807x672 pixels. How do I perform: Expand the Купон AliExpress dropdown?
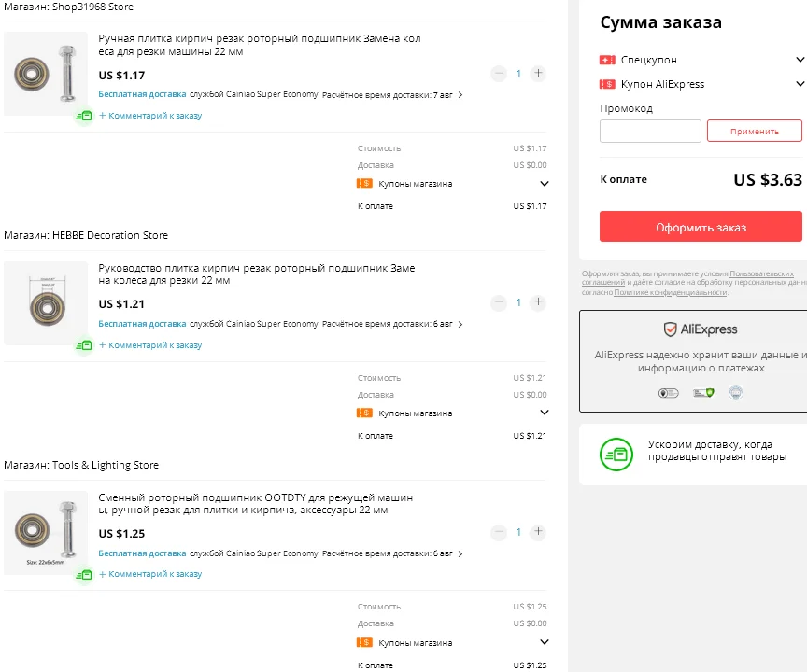[x=800, y=84]
